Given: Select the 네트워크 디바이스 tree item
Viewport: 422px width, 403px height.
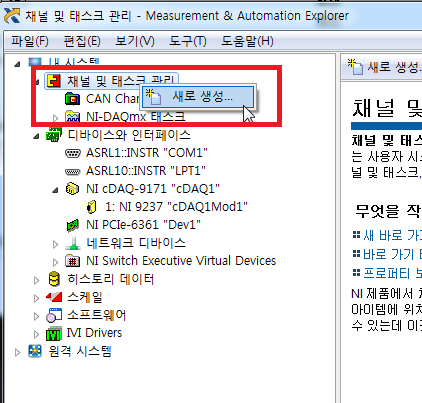Looking at the screenshot, I should pos(136,243).
